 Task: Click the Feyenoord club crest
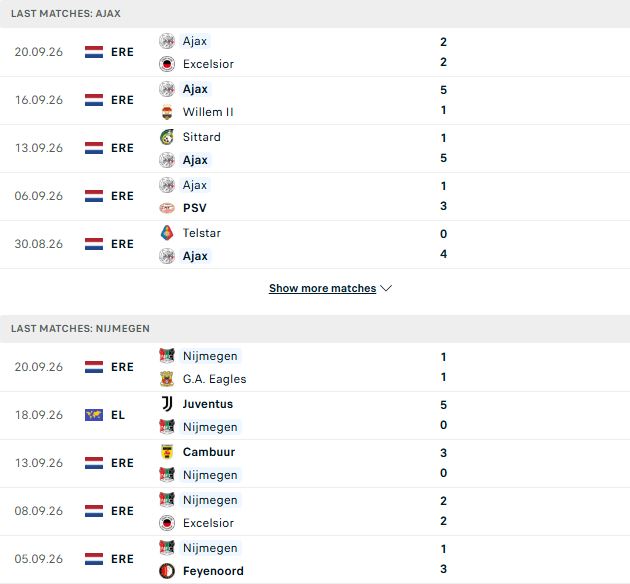pyautogui.click(x=167, y=571)
